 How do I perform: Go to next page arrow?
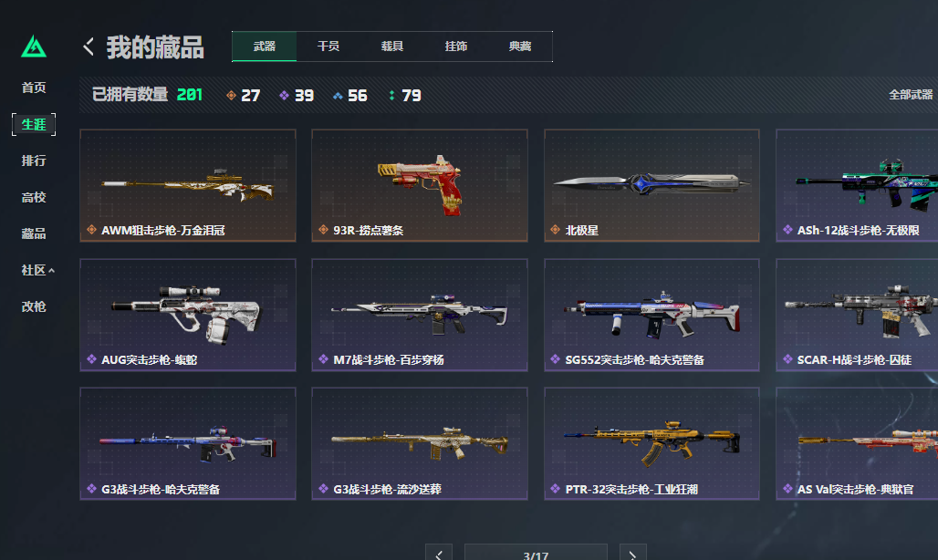pyautogui.click(x=633, y=554)
